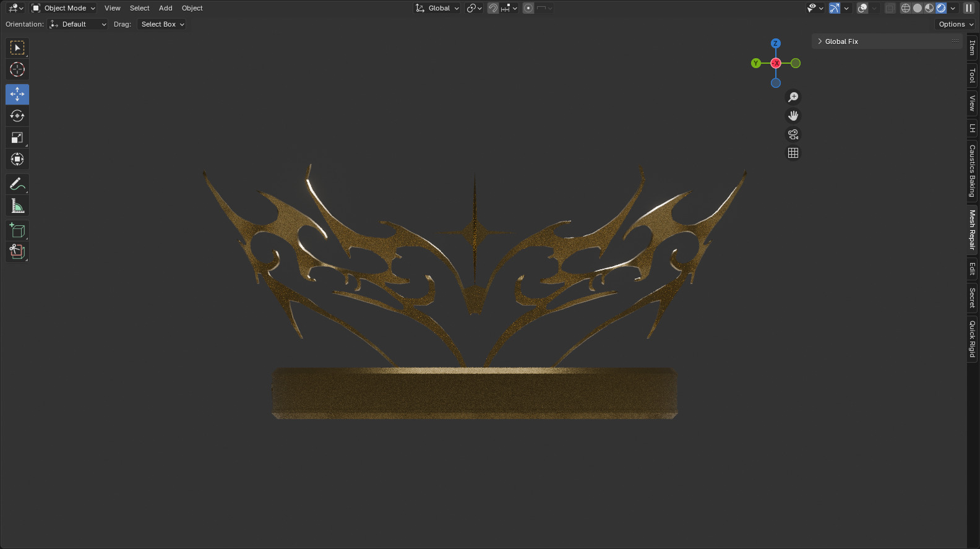Select the Move tool
This screenshot has width=980, height=549.
[x=17, y=94]
